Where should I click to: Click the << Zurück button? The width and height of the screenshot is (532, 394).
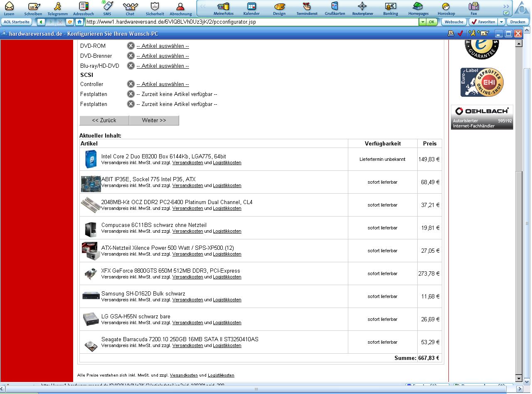(x=104, y=120)
